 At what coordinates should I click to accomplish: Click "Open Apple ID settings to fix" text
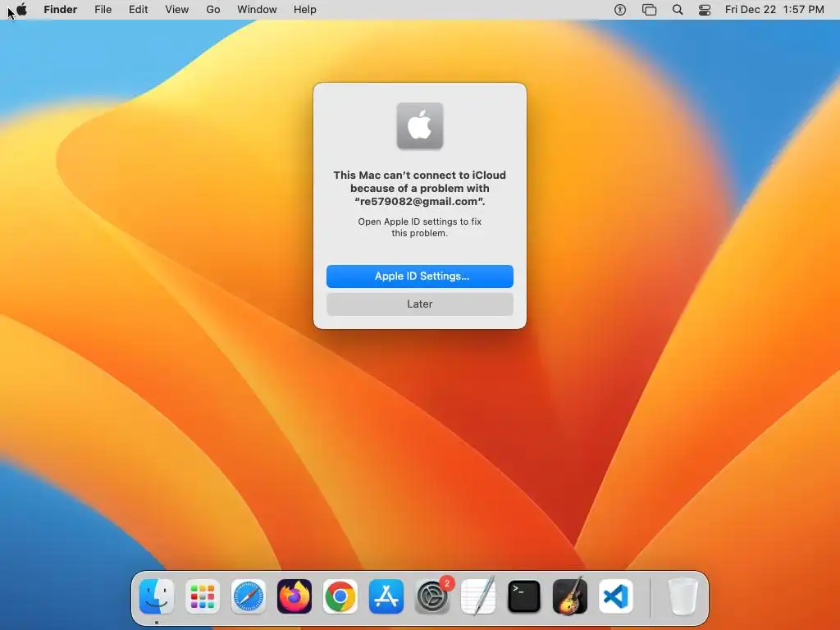click(x=420, y=221)
